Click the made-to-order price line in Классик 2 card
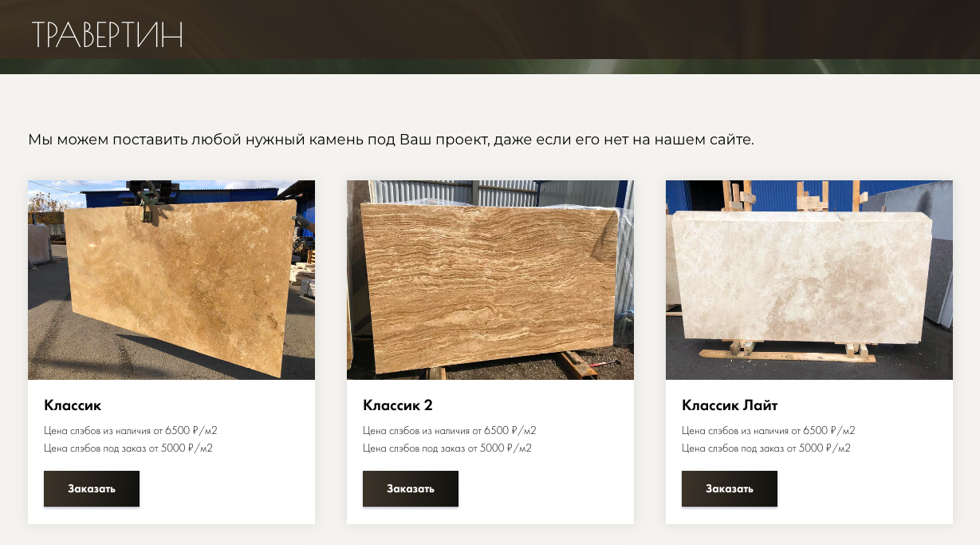The width and height of the screenshot is (980, 545). pyautogui.click(x=447, y=448)
